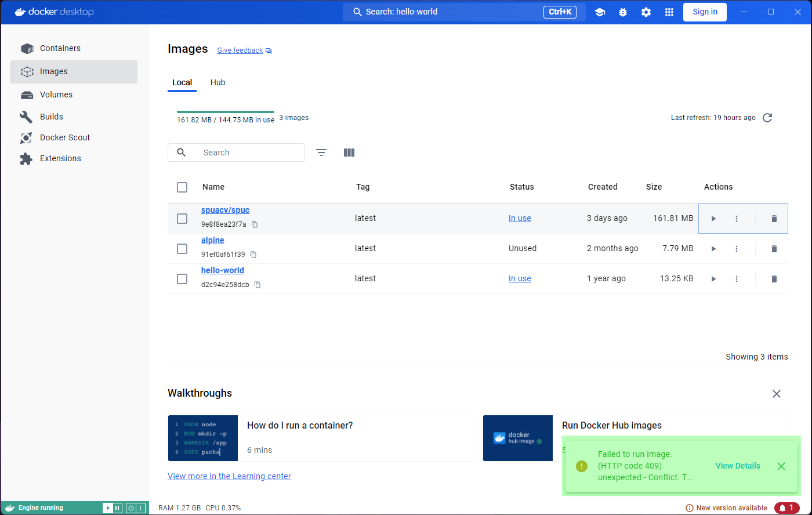
Task: Click the Ctrl+K shortcut badge
Action: [x=560, y=12]
